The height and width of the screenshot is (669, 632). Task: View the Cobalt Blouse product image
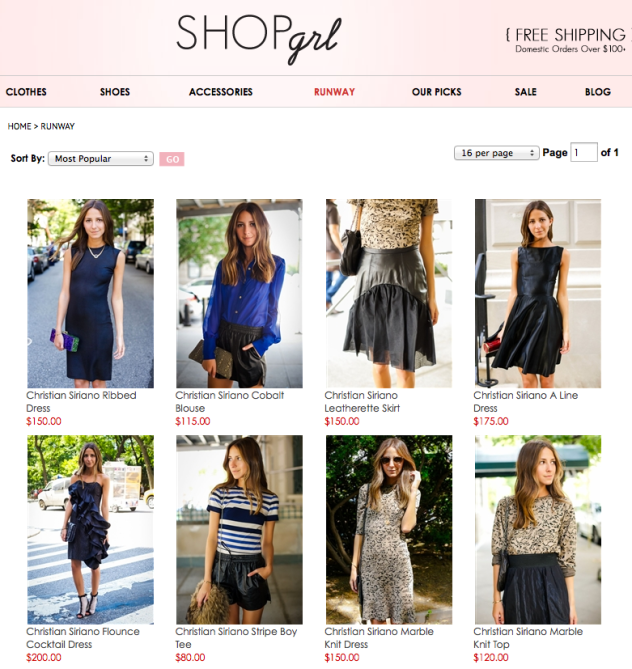[x=239, y=294]
